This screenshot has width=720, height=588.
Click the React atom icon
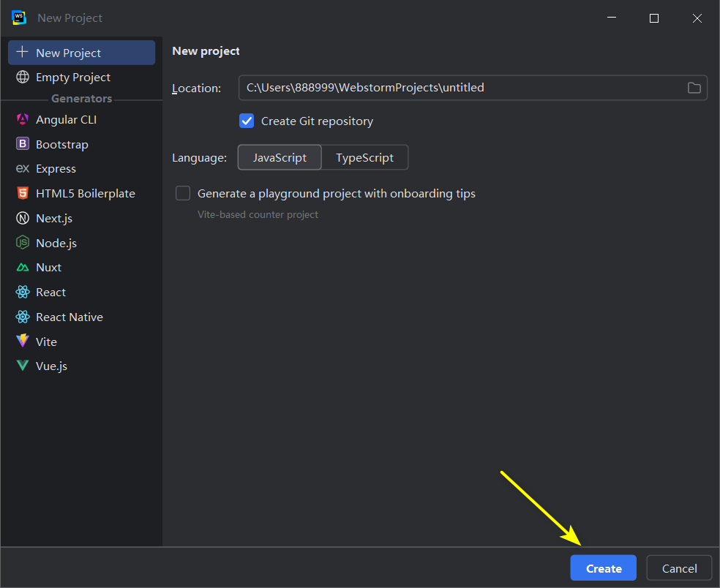[x=23, y=292]
